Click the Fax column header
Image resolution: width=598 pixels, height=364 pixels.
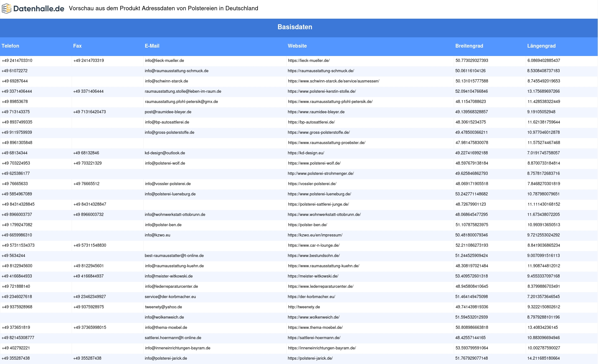pyautogui.click(x=77, y=46)
